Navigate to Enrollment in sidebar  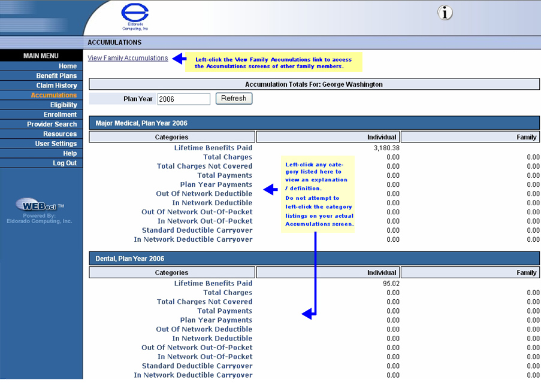[60, 114]
